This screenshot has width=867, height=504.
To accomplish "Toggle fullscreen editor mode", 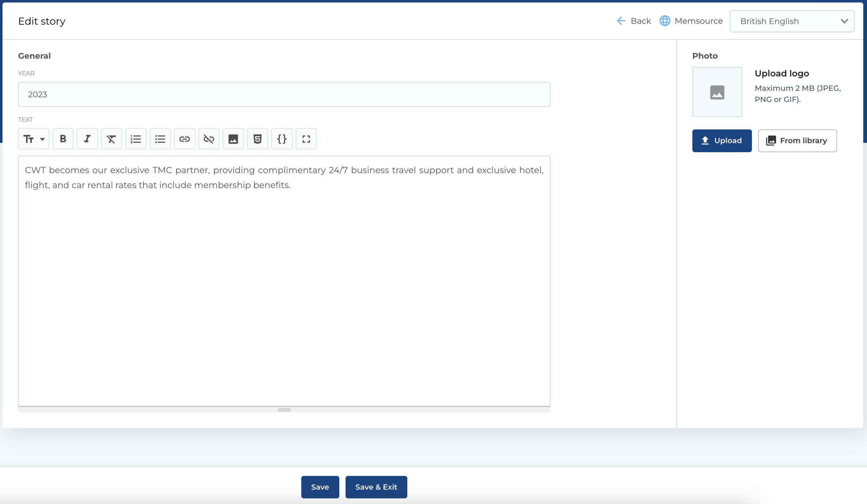I will tap(306, 139).
